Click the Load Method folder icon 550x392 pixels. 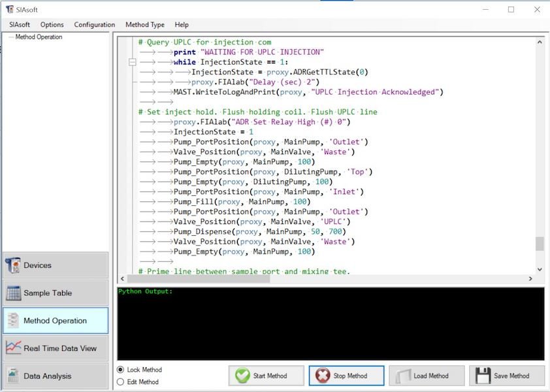403,376
